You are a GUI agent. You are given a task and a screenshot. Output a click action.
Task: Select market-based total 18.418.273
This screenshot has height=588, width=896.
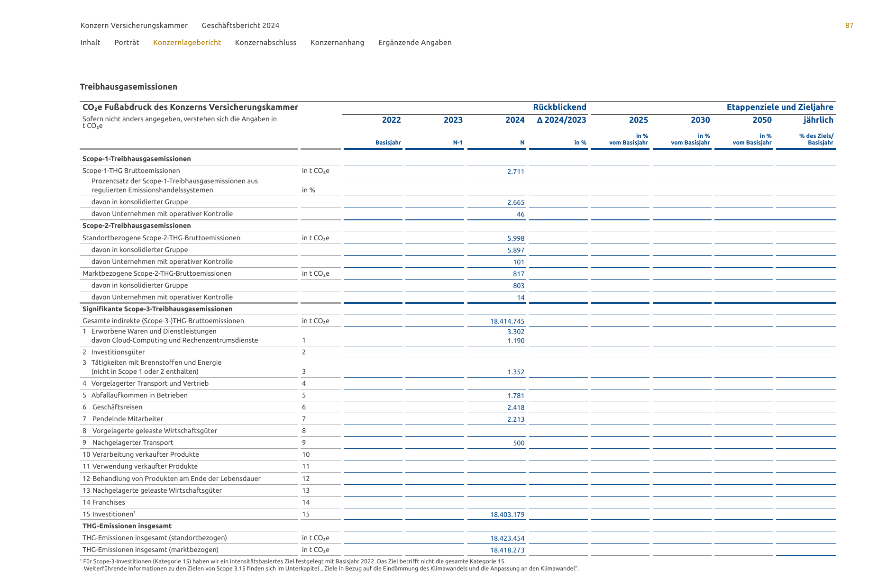click(507, 550)
